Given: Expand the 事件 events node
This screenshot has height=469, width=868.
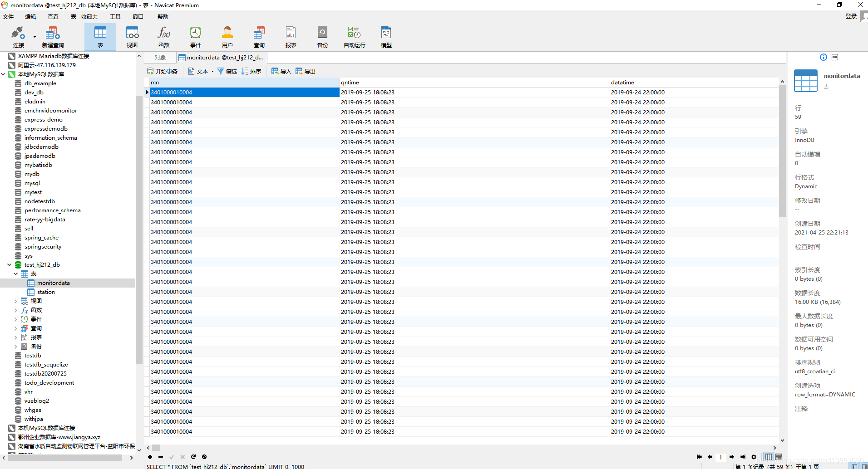Looking at the screenshot, I should click(x=16, y=319).
